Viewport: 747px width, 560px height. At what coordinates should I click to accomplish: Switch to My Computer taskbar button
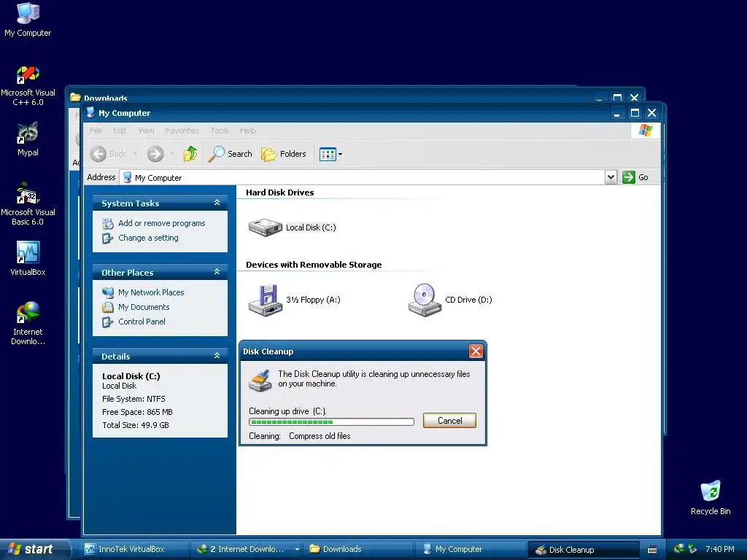tap(469, 549)
